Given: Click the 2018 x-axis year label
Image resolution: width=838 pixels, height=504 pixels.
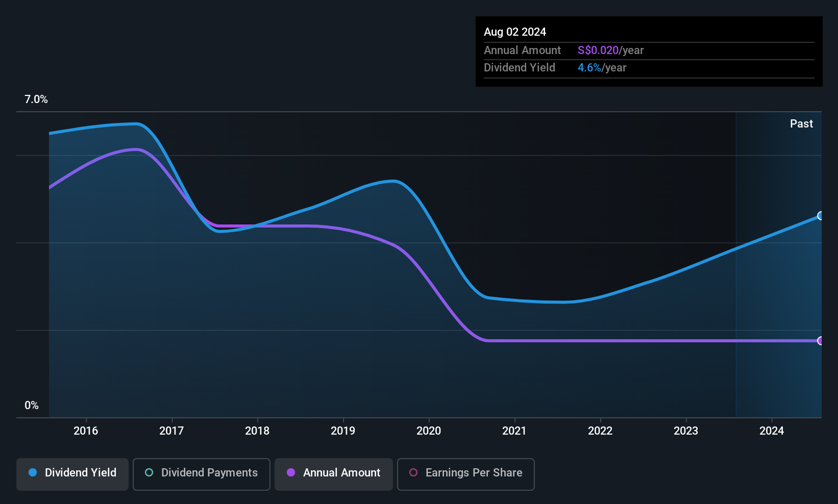Looking at the screenshot, I should tap(257, 431).
